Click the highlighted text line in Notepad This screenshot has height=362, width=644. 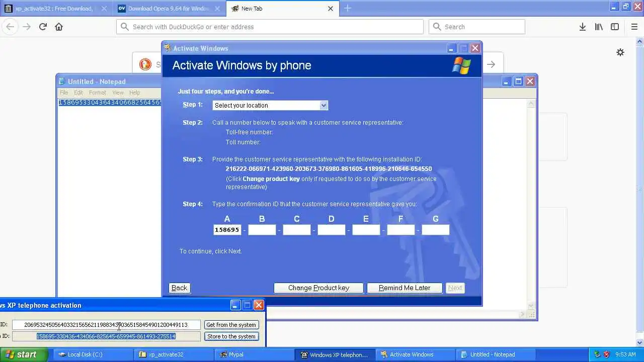coord(110,103)
